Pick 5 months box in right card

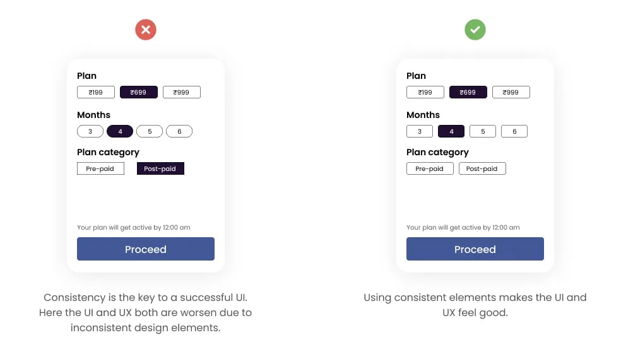click(x=483, y=131)
